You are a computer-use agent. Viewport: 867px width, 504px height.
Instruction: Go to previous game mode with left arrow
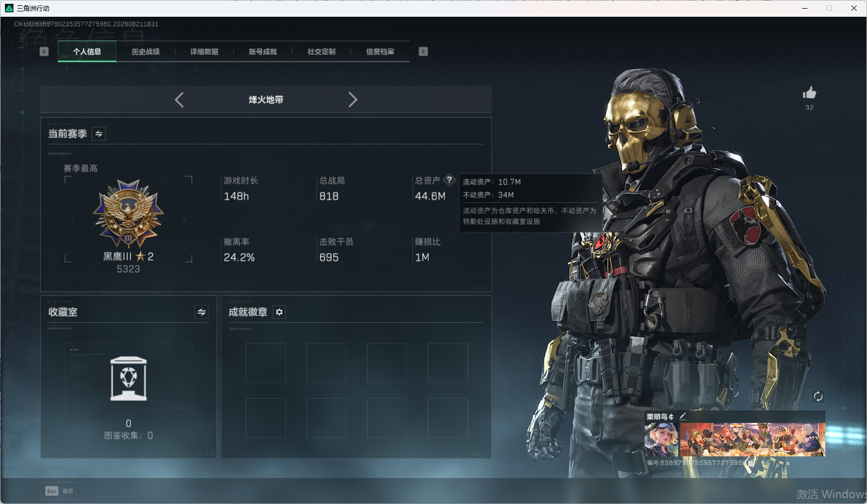(179, 100)
